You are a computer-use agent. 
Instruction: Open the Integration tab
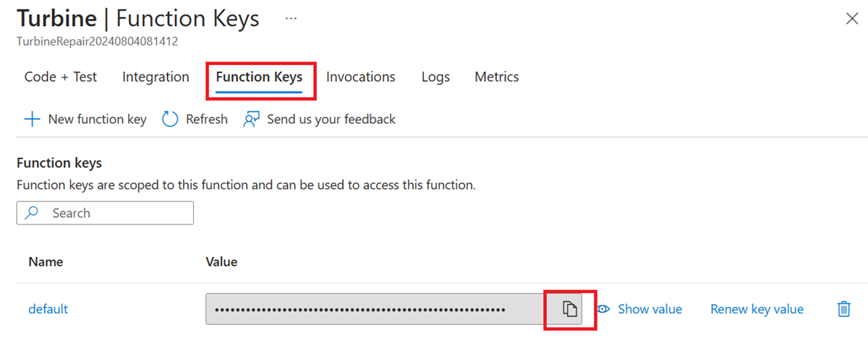click(156, 77)
